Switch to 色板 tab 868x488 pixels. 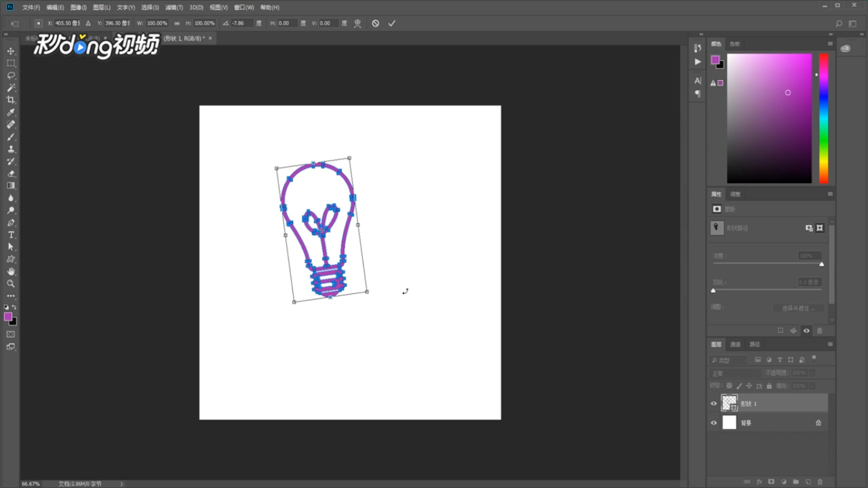(x=735, y=44)
